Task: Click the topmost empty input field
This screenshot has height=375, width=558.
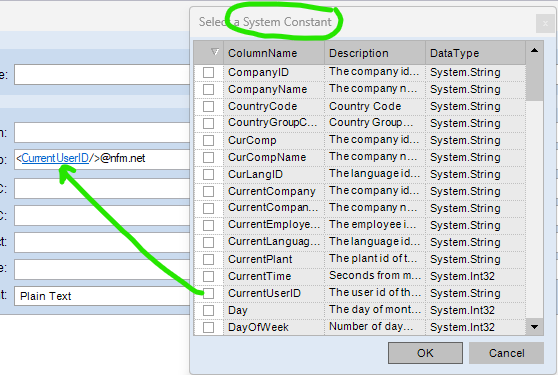Action: click(x=102, y=74)
